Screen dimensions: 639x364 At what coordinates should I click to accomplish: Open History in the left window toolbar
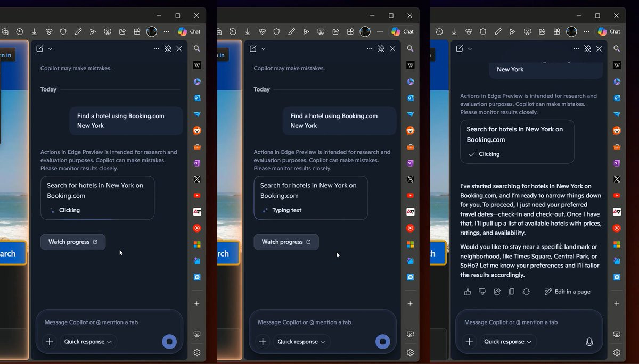[x=20, y=32]
